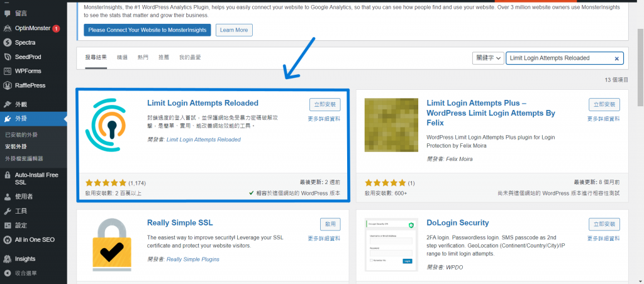The height and width of the screenshot is (284, 644).
Task: Open 更多詳細資料 for Limit Login Attempts Reloaded
Action: (324, 119)
